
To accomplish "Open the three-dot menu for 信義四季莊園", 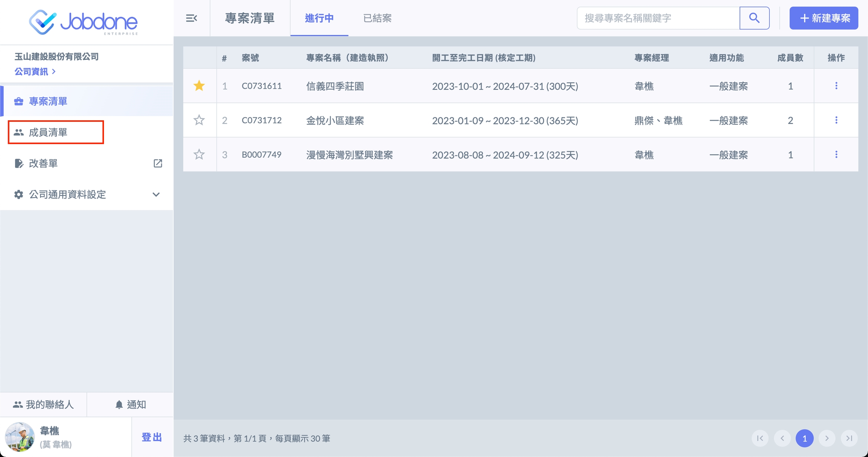I will [836, 86].
